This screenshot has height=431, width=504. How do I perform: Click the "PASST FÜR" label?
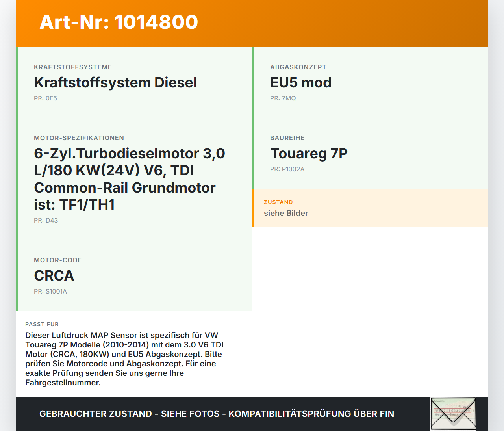pyautogui.click(x=42, y=324)
